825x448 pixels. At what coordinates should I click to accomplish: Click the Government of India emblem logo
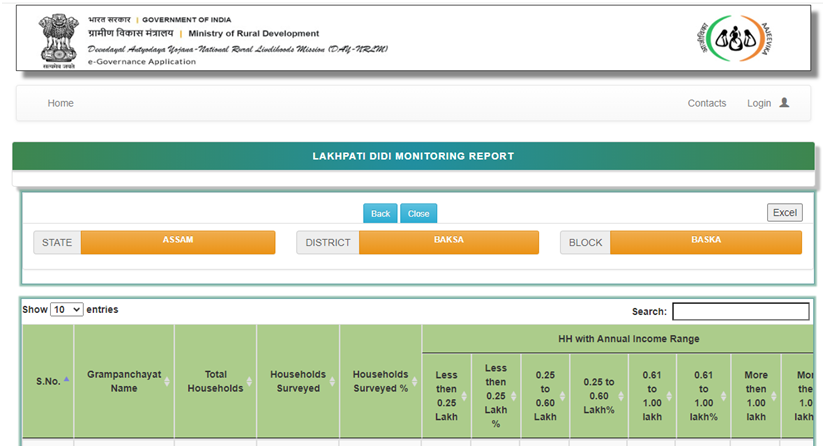(x=59, y=41)
